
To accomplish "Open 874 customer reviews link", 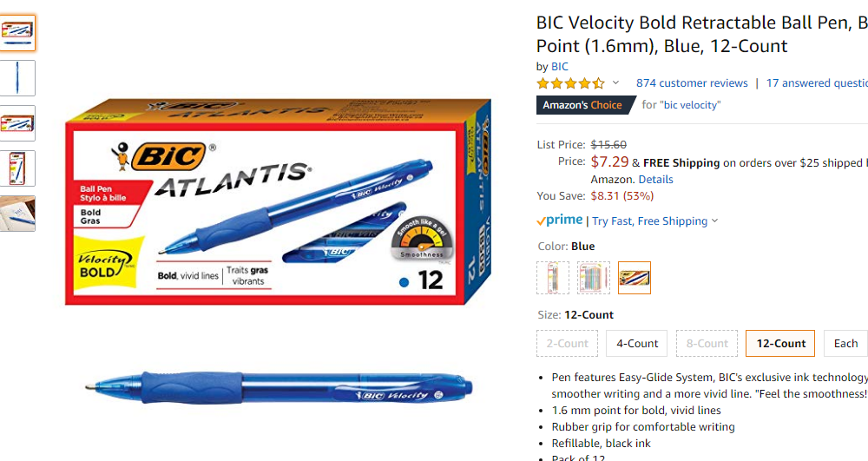I will (x=692, y=83).
